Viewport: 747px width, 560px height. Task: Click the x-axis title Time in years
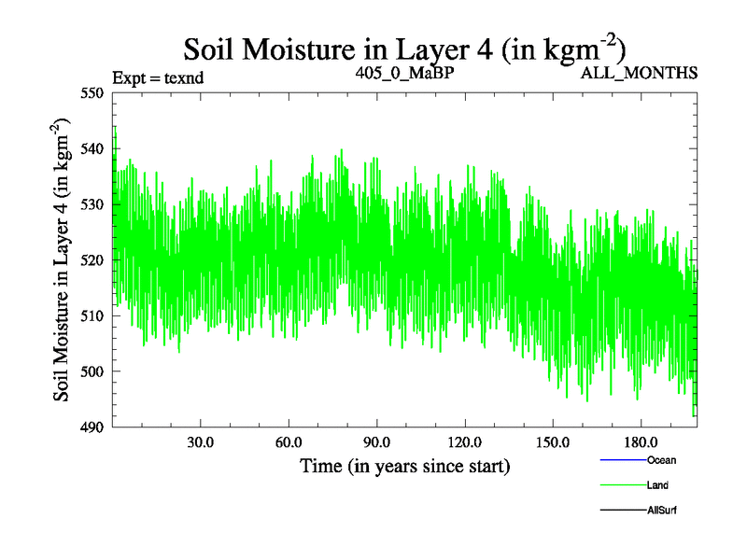point(404,466)
